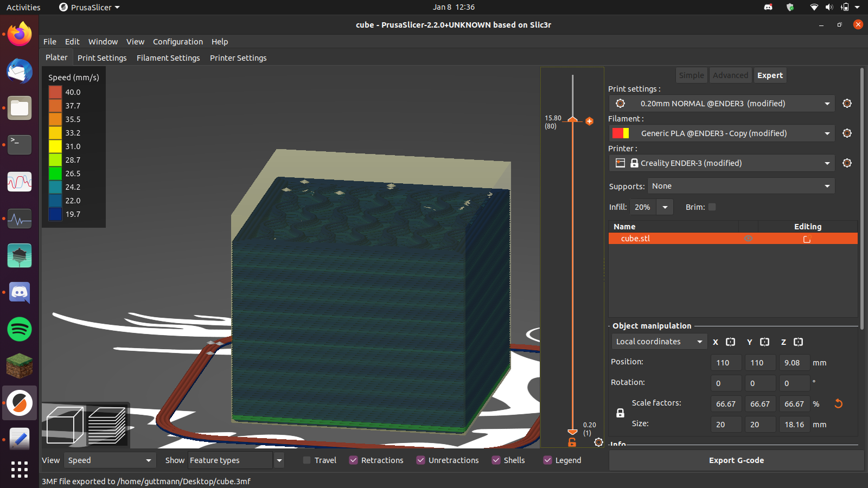Open Terminal from the dock
868x488 pixels.
tap(20, 145)
